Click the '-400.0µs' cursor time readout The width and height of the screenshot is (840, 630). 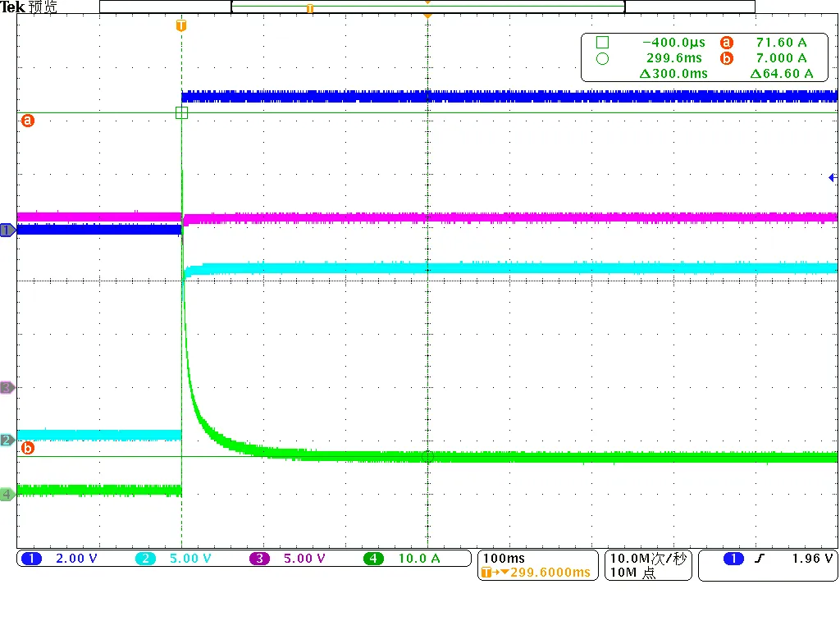click(x=674, y=43)
